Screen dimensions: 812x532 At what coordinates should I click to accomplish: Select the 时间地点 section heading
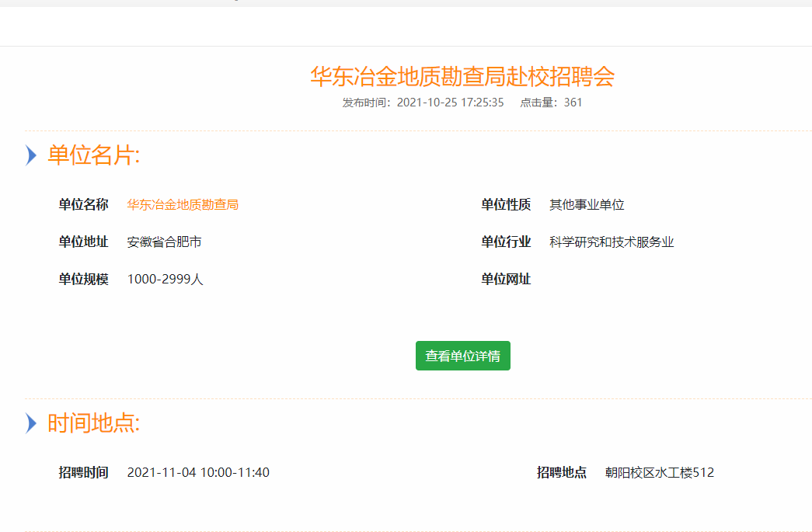94,423
